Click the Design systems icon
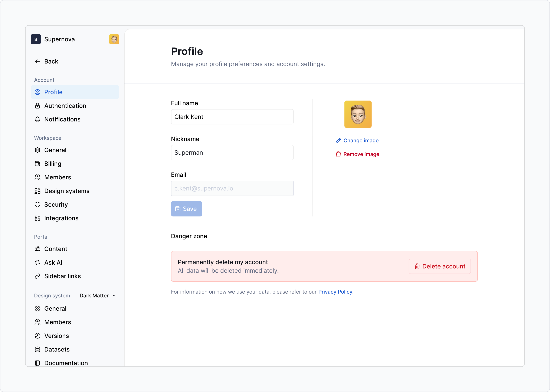Screen dimensions: 550x392 point(38,191)
